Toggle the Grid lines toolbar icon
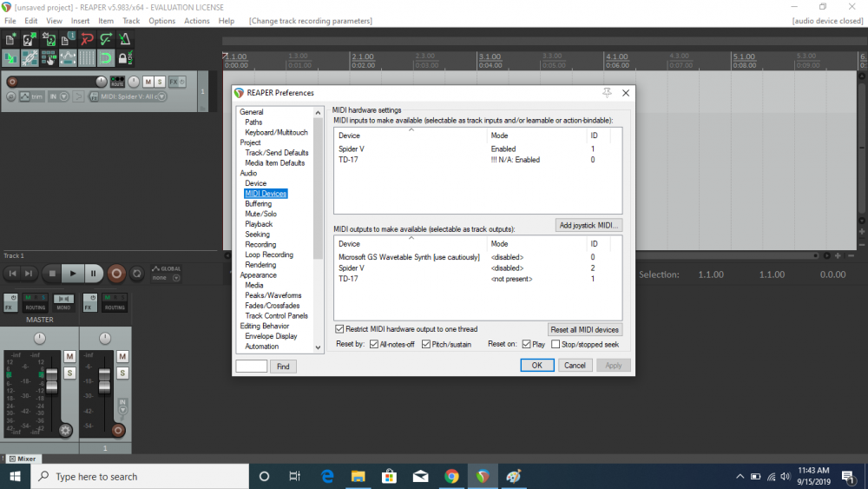Image resolution: width=868 pixels, height=489 pixels. tap(87, 57)
